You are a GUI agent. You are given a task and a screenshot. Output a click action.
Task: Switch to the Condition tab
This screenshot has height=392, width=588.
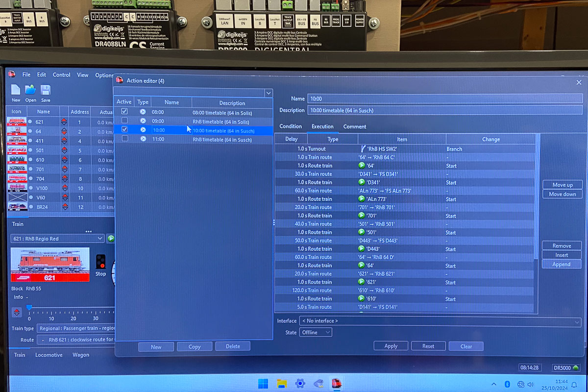tap(291, 126)
